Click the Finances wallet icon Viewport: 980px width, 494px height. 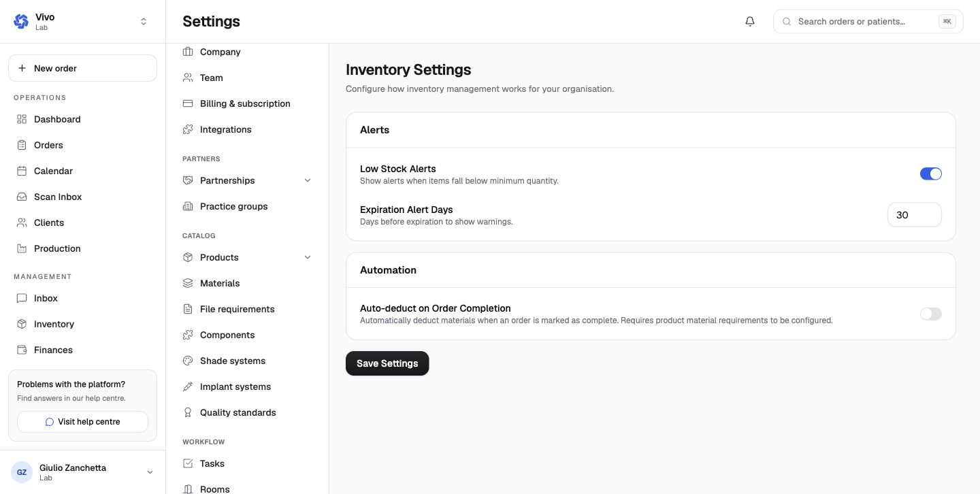[22, 350]
